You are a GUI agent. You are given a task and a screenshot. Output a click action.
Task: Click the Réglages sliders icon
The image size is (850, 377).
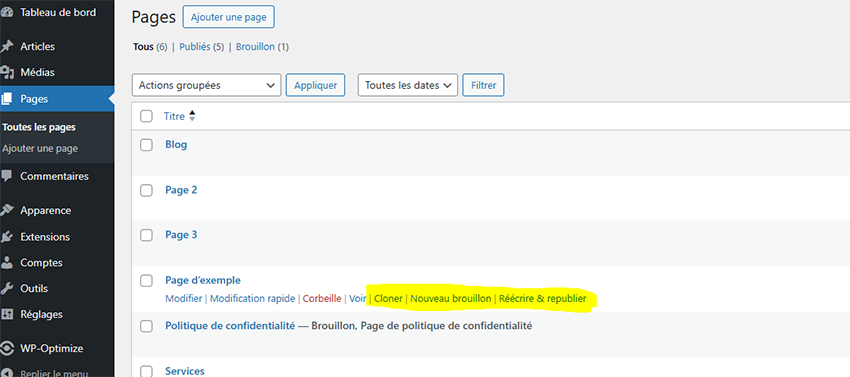[7, 314]
